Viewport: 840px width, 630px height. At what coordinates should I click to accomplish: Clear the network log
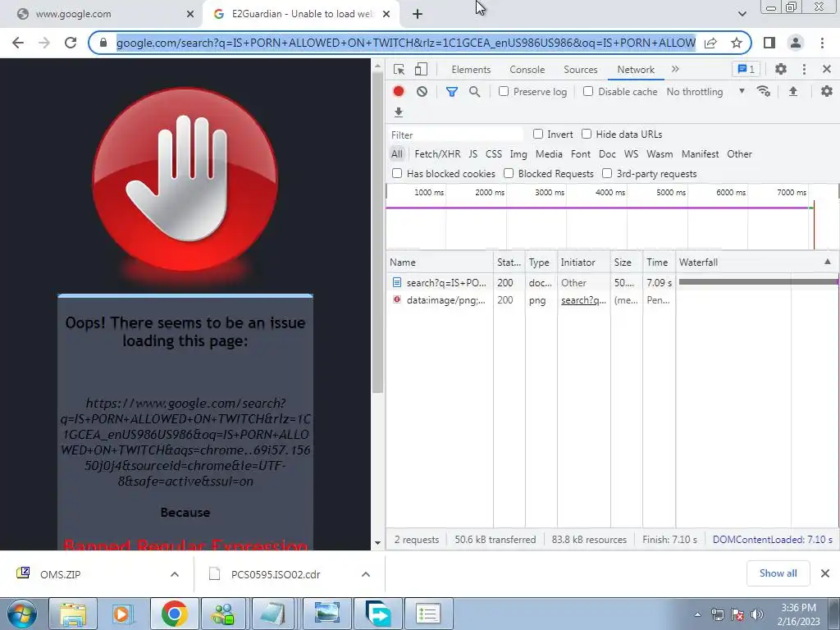coord(422,92)
